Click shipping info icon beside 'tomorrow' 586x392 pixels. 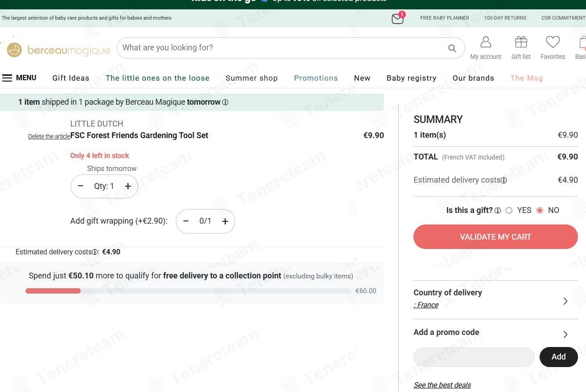225,102
